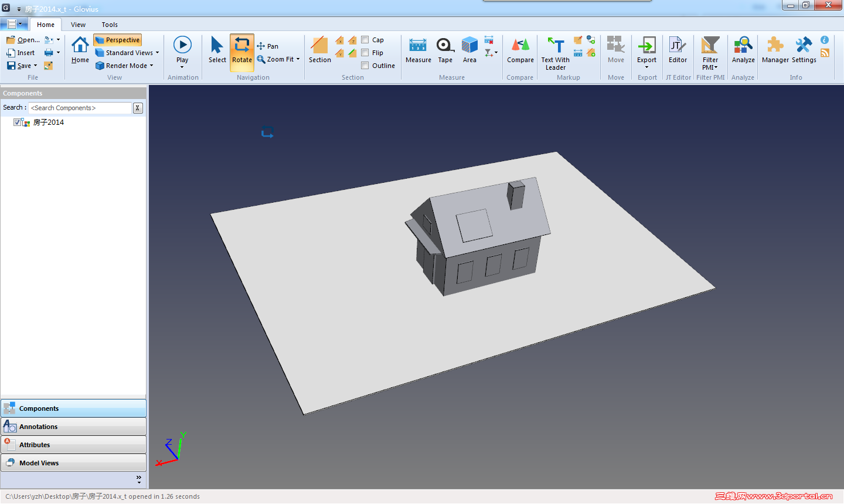
Task: Activate the Pan tool
Action: [x=267, y=46]
